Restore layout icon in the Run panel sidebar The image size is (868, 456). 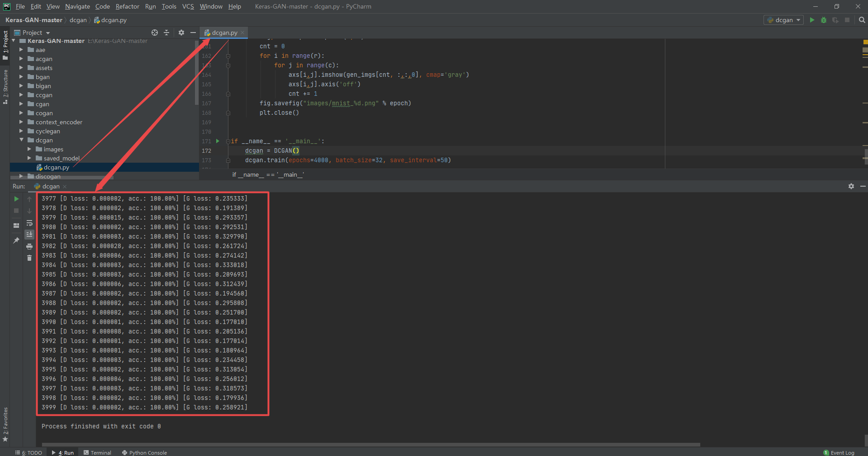(x=16, y=225)
